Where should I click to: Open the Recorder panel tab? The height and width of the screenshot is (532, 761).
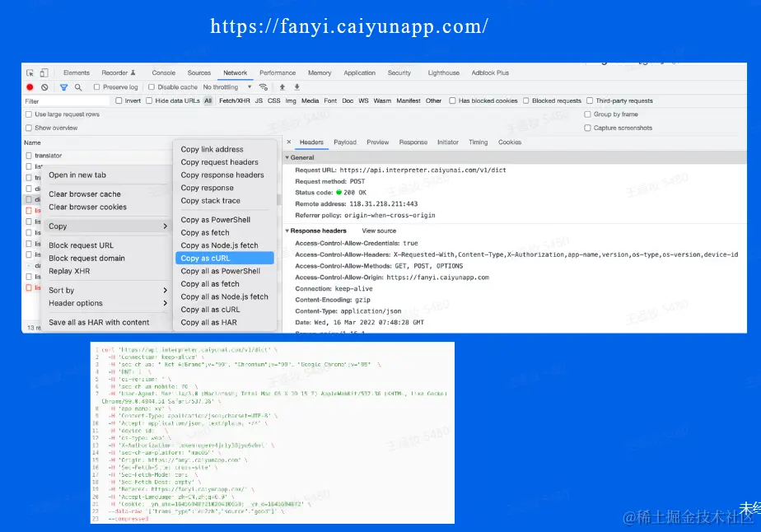tap(119, 72)
